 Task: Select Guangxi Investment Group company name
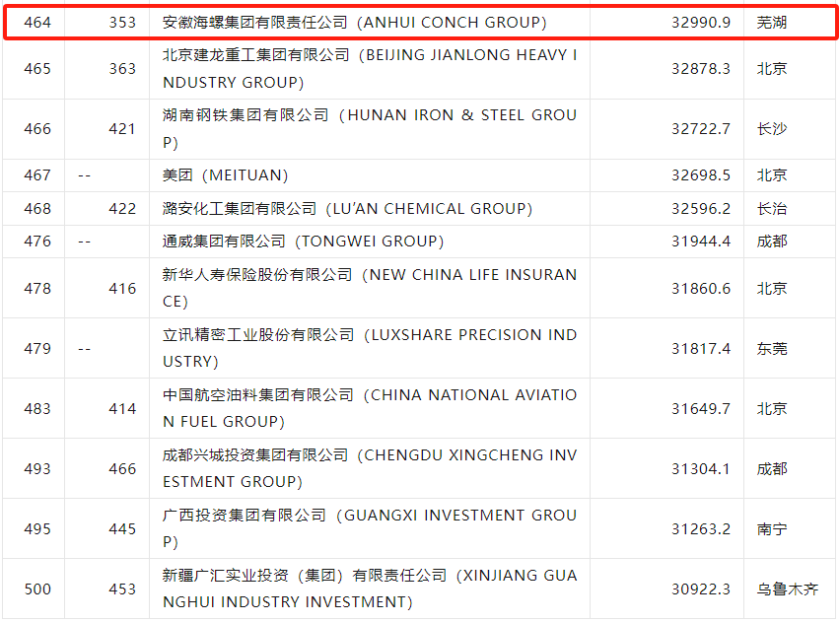pos(370,529)
